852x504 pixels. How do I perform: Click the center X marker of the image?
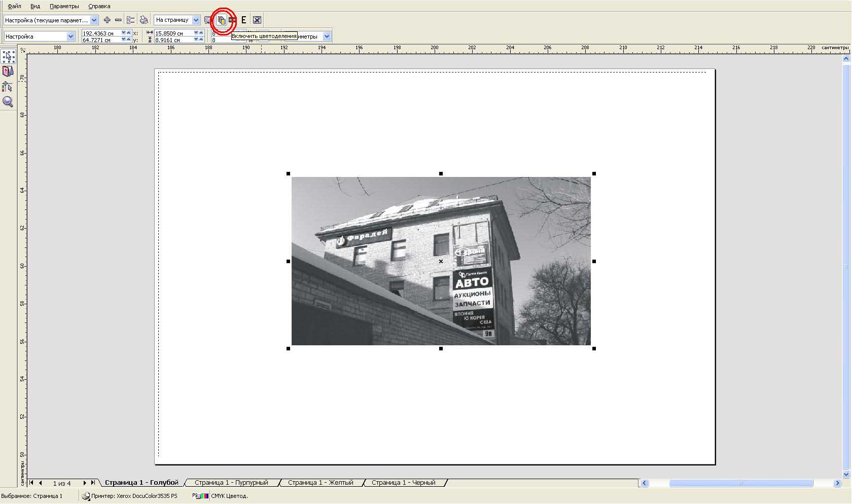click(x=441, y=261)
